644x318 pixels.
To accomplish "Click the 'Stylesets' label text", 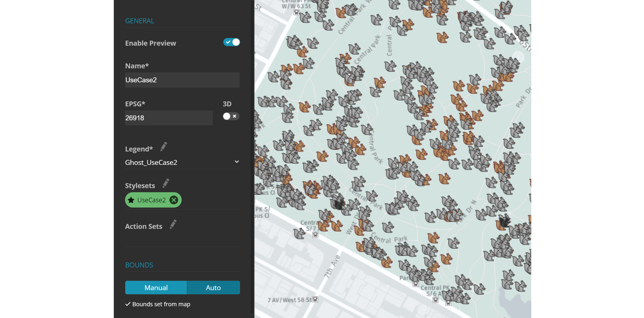I will (140, 186).
